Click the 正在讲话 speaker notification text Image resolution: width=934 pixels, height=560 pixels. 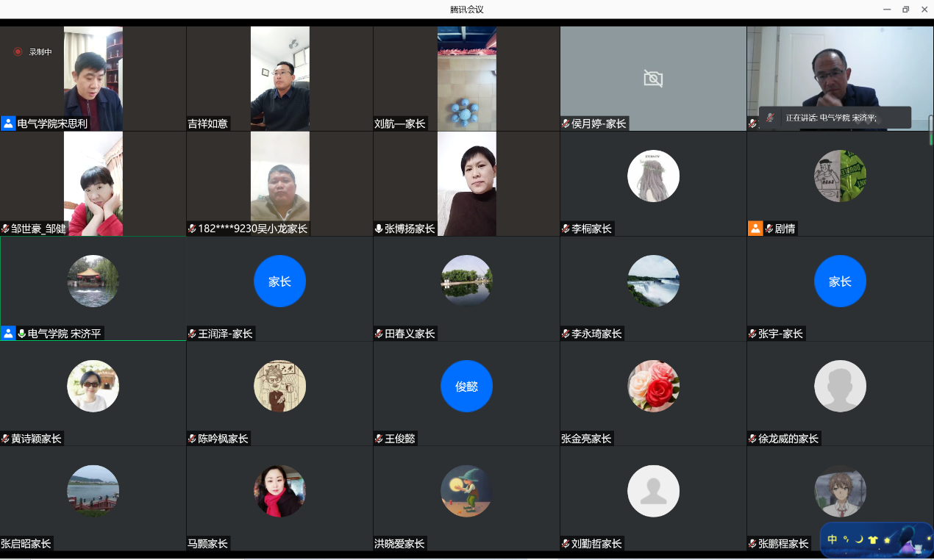point(831,118)
